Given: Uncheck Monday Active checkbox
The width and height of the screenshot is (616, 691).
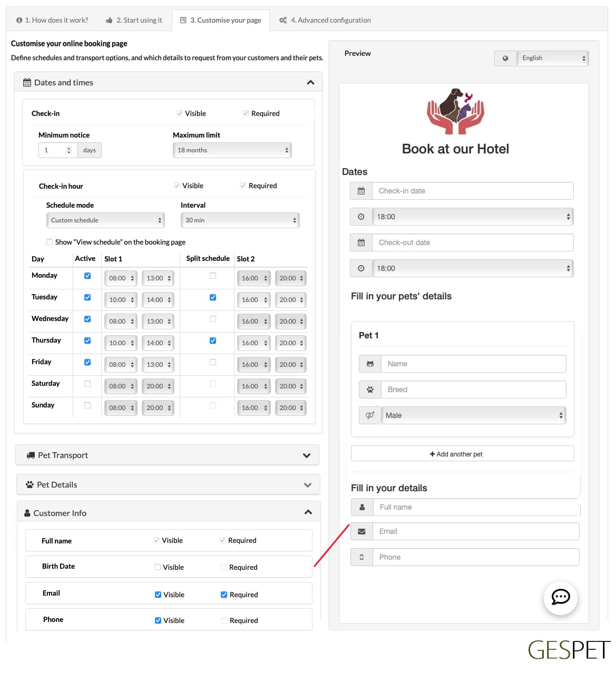Looking at the screenshot, I should tap(87, 276).
